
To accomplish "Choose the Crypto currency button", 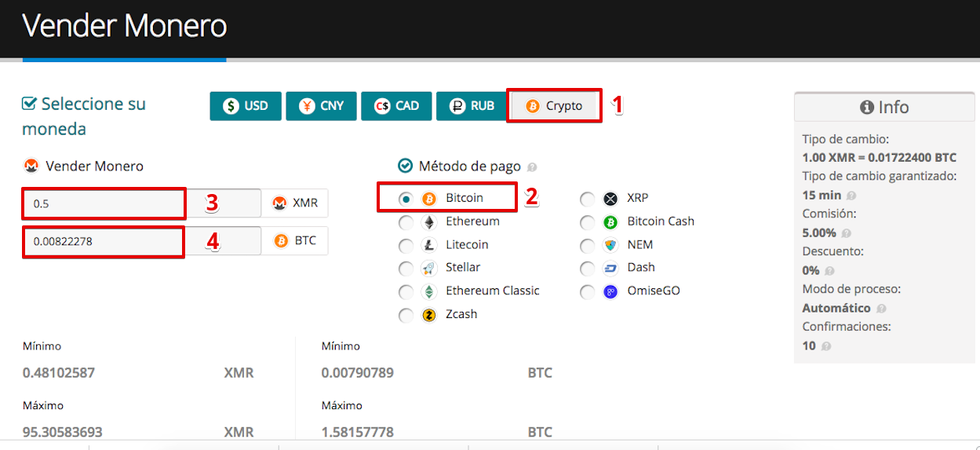I will point(555,106).
